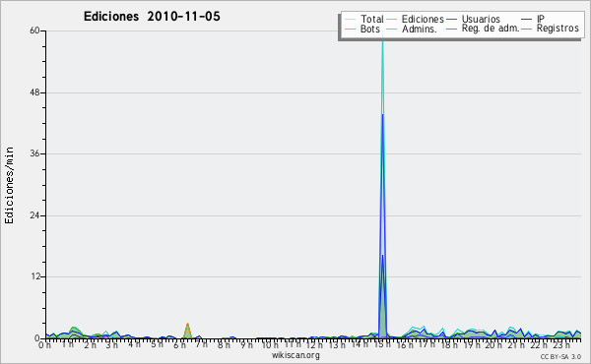Click the dark blue Usuarios legend line
The height and width of the screenshot is (364, 591).
tap(451, 20)
